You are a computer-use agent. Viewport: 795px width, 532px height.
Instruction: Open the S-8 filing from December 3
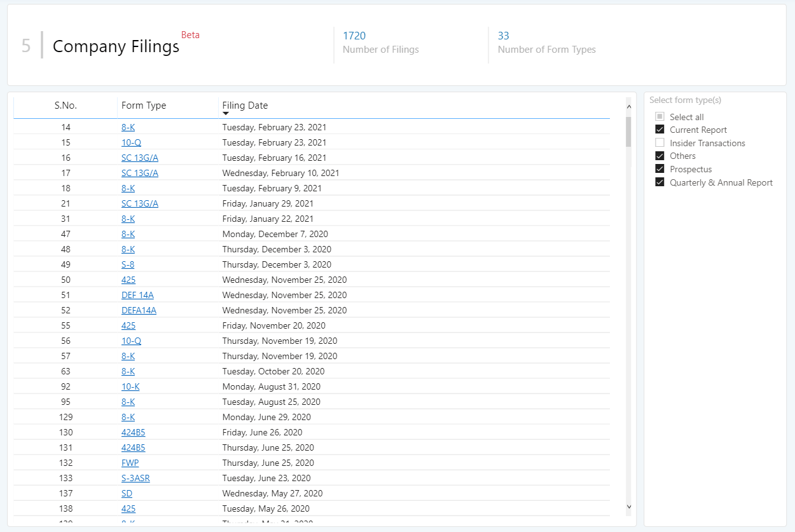[x=127, y=264]
